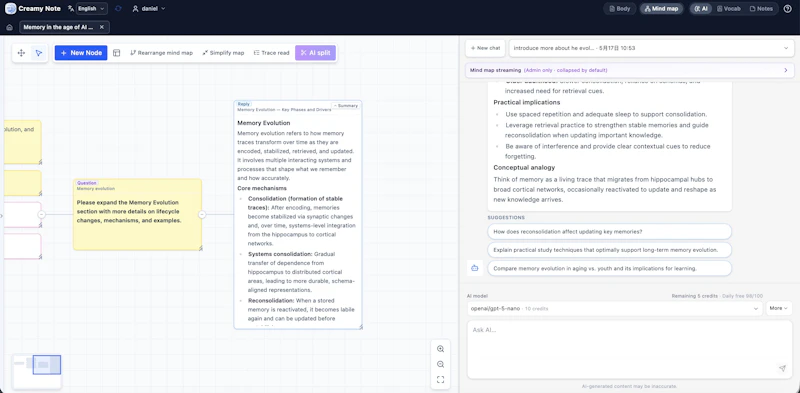The image size is (800, 393).
Task: Toggle Summary on the Reply node
Action: 346,106
